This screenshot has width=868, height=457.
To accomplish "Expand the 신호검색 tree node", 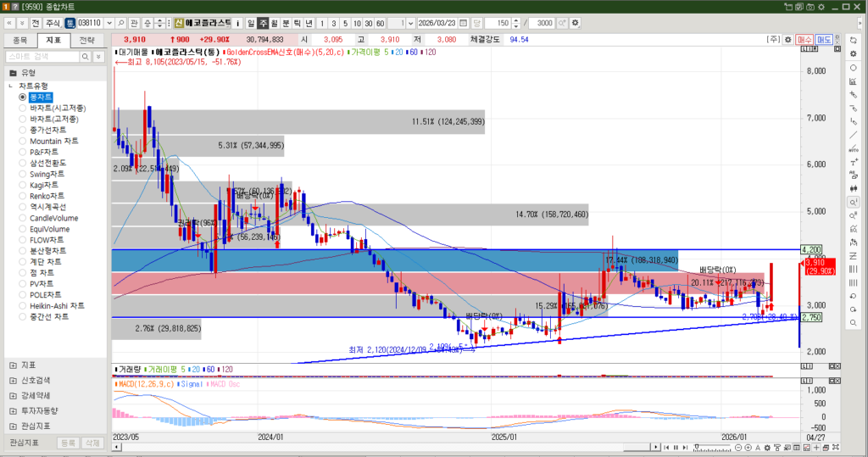I will pos(12,380).
